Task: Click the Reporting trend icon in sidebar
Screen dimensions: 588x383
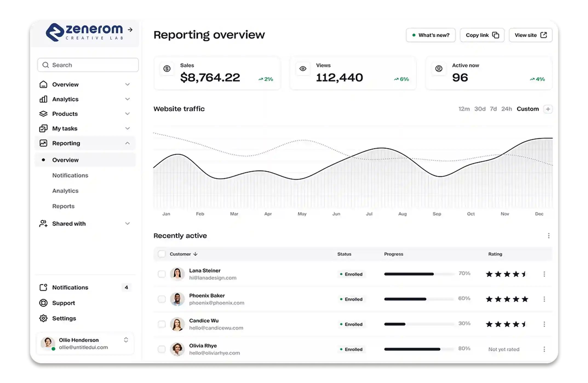Action: coord(44,143)
